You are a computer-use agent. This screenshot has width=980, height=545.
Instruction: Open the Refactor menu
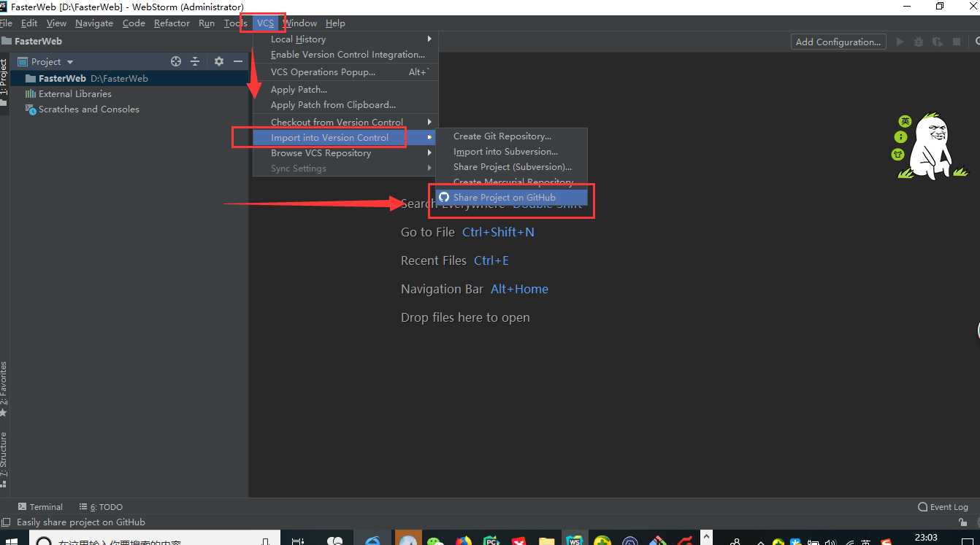click(172, 23)
